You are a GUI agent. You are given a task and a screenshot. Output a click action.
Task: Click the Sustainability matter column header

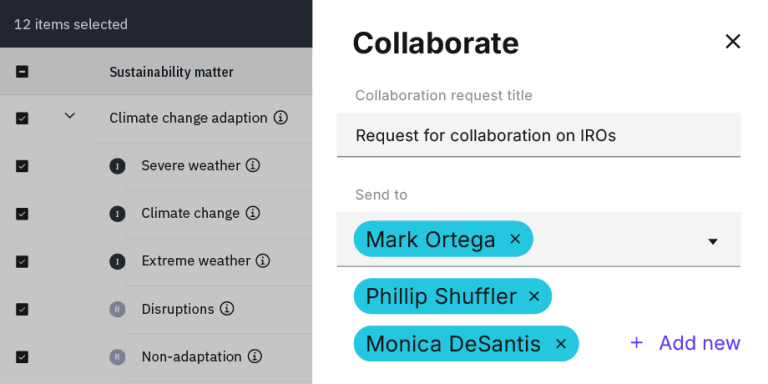click(x=171, y=72)
